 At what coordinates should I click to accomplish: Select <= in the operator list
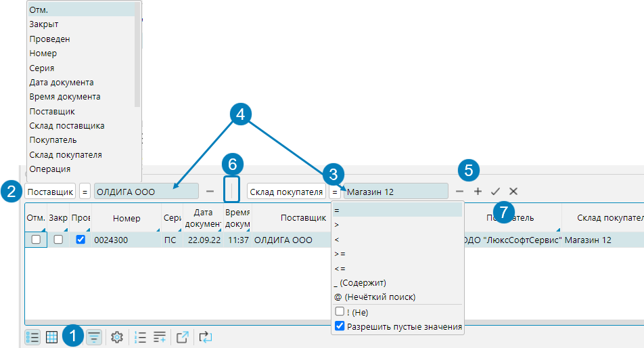[398, 269]
